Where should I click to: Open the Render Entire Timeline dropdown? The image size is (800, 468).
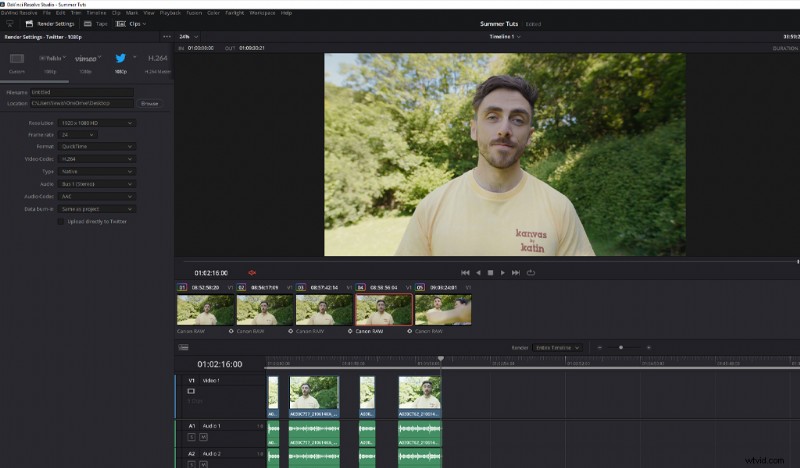pyautogui.click(x=557, y=348)
